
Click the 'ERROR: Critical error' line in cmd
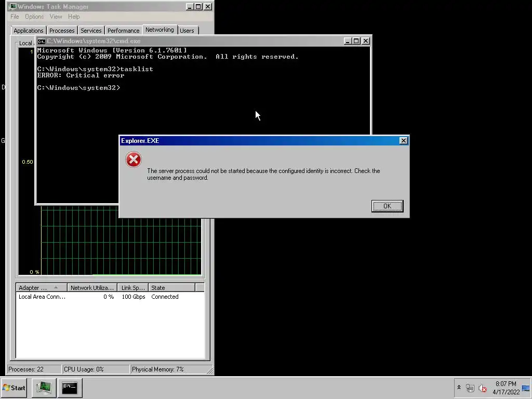[x=81, y=75]
